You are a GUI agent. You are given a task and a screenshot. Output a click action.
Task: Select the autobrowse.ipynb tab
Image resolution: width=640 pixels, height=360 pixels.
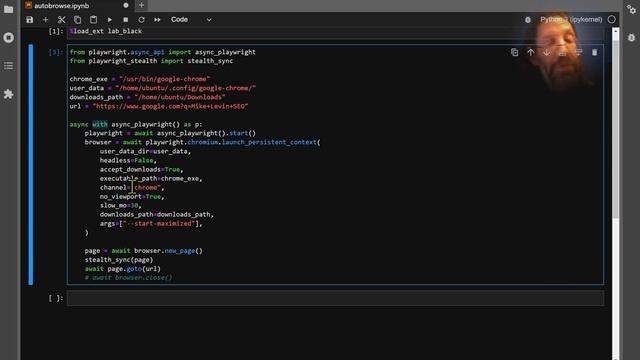(x=61, y=6)
